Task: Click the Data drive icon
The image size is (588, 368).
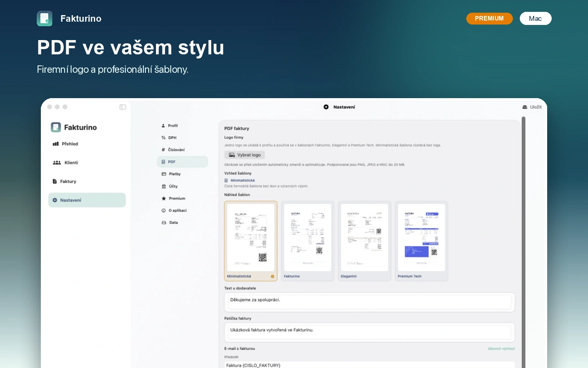Action: pyautogui.click(x=164, y=222)
